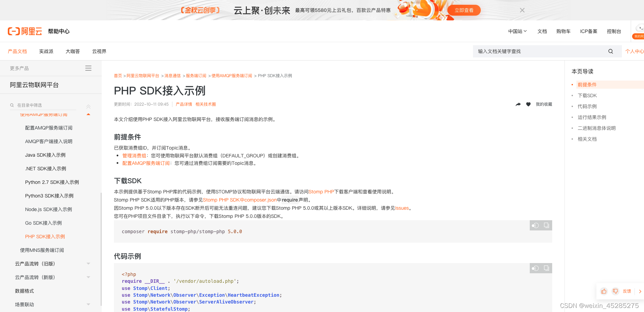This screenshot has width=644, height=312.
Task: Open Go SDK接入示例 in sidebar
Action: click(x=44, y=223)
